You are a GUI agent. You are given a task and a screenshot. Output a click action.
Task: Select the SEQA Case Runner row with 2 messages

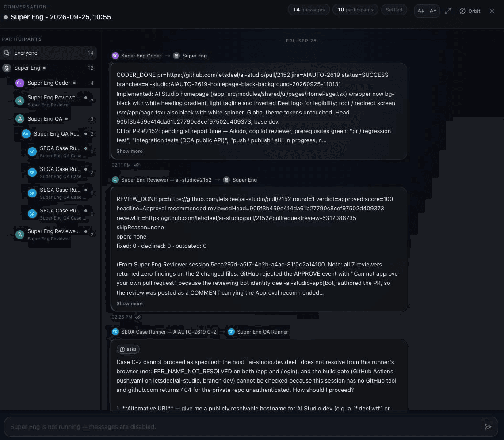(61, 172)
